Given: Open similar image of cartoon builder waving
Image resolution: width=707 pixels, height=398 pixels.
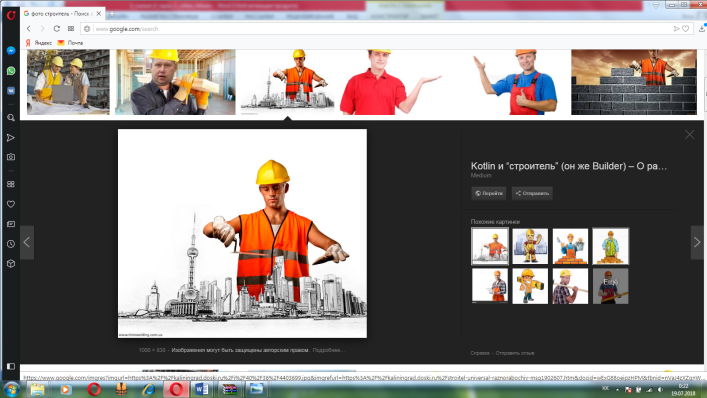Looking at the screenshot, I should (x=530, y=246).
